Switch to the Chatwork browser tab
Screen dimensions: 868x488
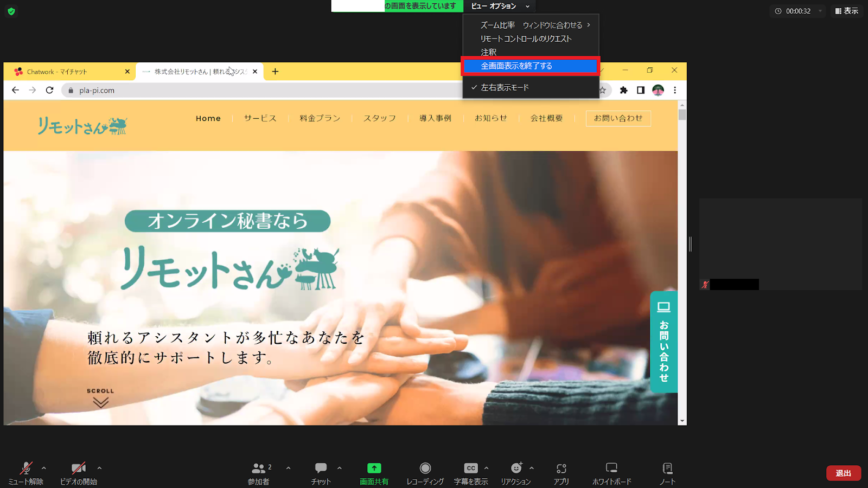tap(69, 72)
